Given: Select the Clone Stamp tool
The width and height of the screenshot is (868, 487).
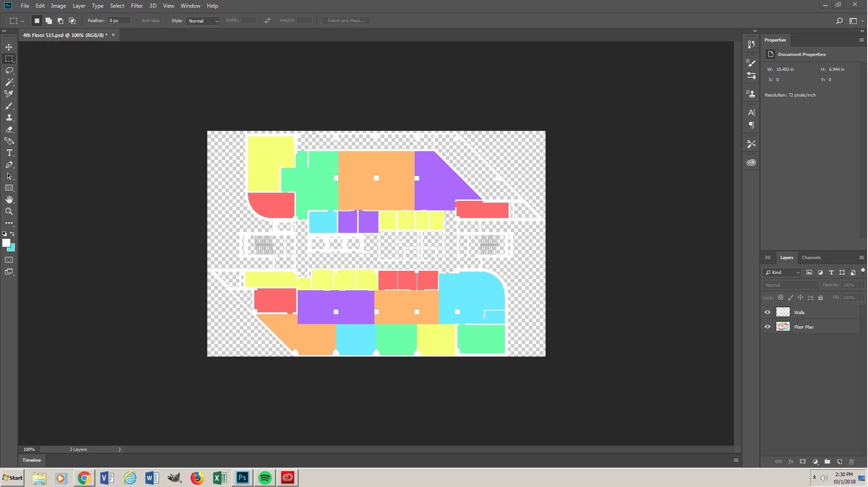Looking at the screenshot, I should (x=9, y=117).
